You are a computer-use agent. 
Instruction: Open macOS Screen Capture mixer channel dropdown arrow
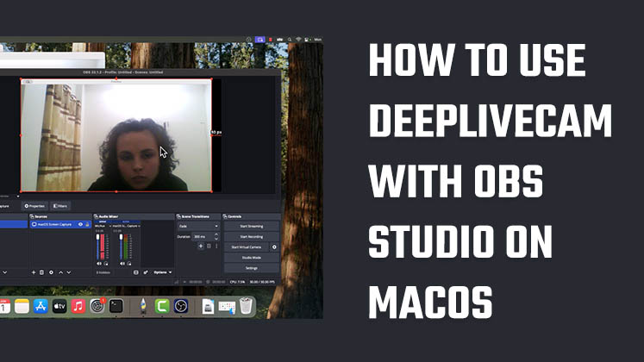tap(140, 226)
